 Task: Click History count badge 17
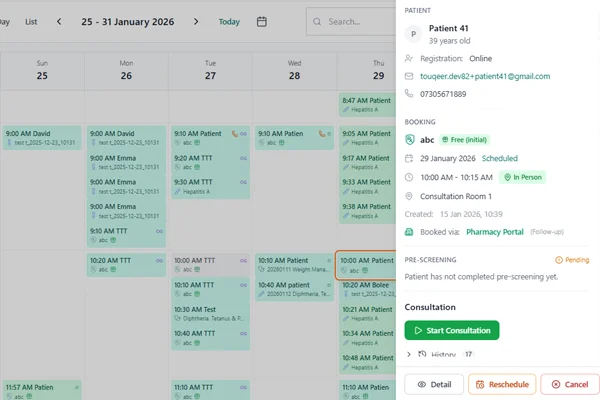point(468,354)
